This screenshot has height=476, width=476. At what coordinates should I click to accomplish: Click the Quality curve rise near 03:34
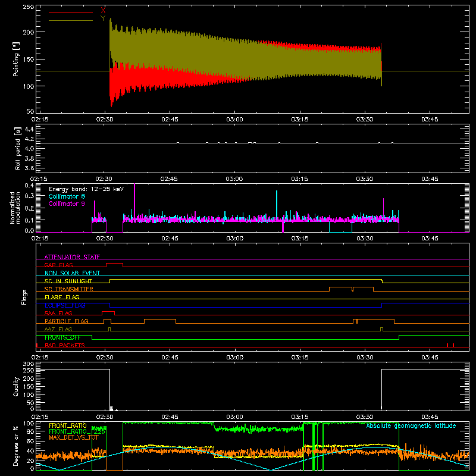381,390
